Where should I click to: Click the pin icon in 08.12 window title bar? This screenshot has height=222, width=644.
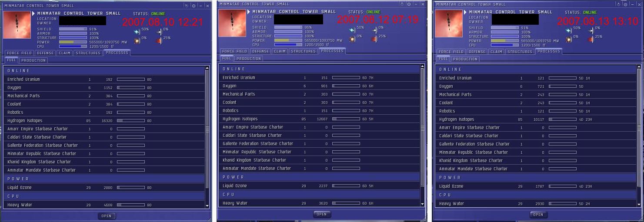[x=402, y=4]
